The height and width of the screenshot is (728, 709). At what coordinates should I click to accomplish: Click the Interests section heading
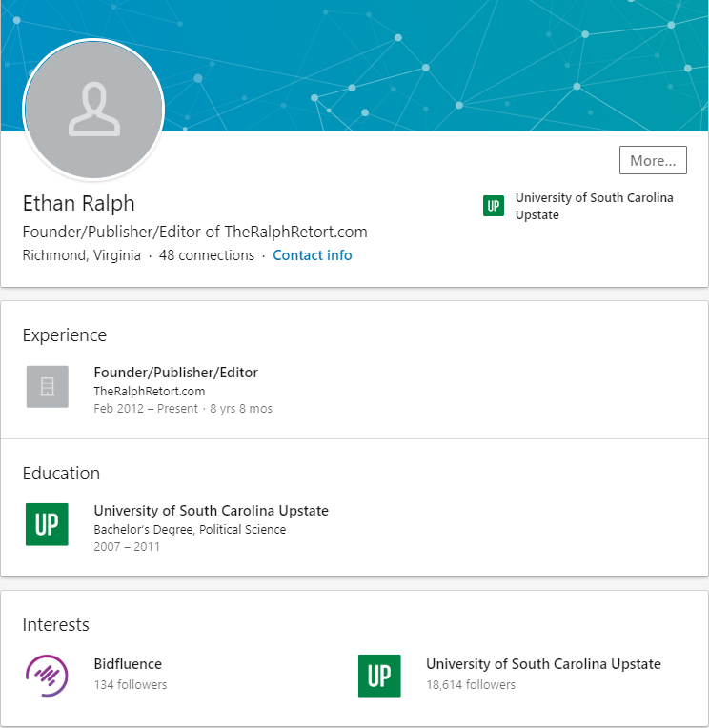55,625
